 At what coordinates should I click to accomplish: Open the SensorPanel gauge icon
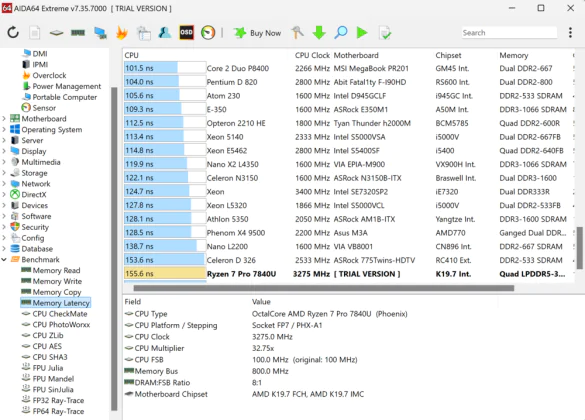tap(208, 33)
